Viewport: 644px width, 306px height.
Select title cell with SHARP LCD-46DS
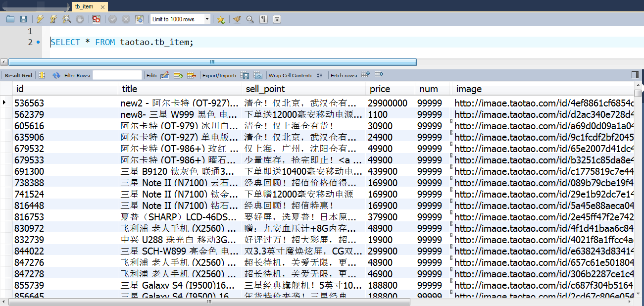tap(180, 217)
